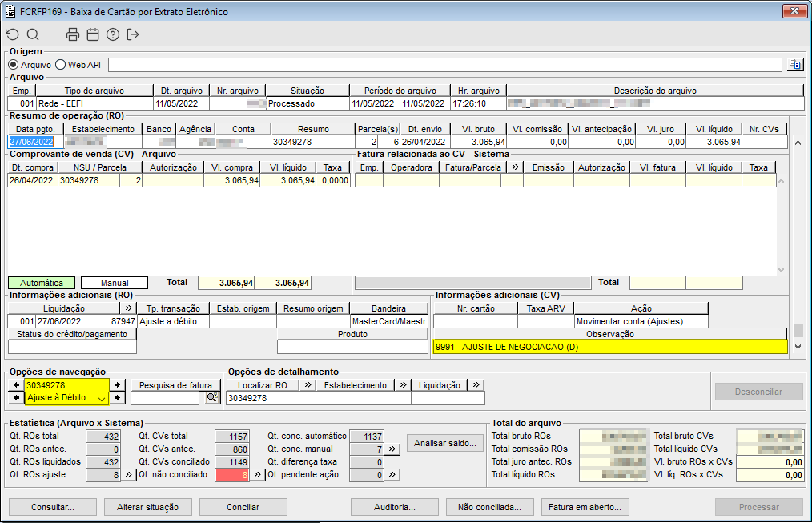Click the red Qt. não conciliado value 8
Viewport: 812px width, 523px height.
point(232,474)
